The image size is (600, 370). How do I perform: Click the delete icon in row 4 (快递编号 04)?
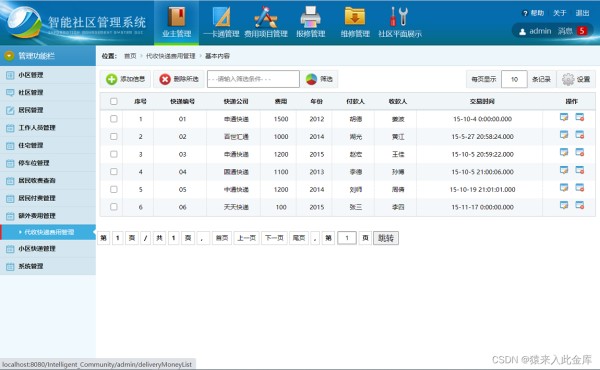click(580, 170)
